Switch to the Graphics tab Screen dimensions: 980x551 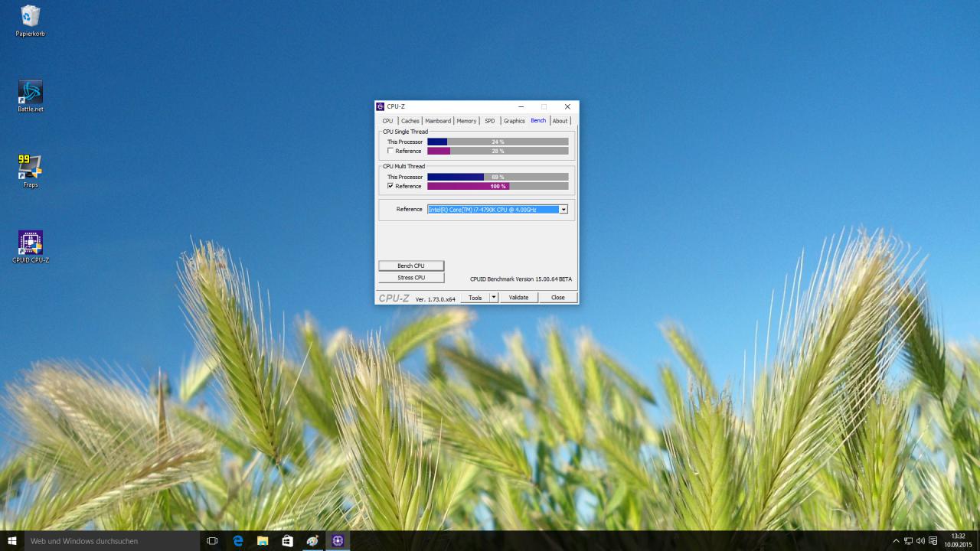tap(514, 121)
